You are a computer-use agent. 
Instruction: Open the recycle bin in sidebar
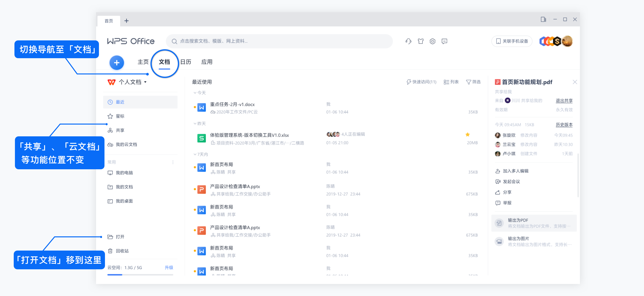click(x=122, y=251)
